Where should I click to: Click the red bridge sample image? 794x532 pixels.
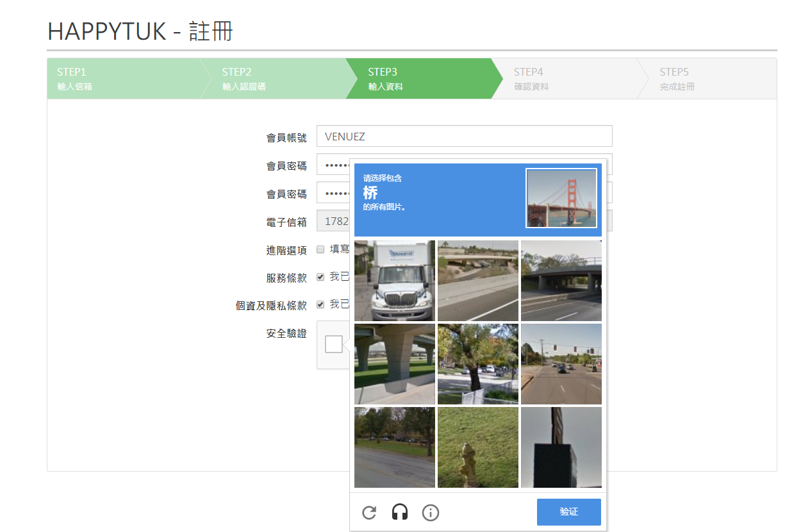(561, 198)
